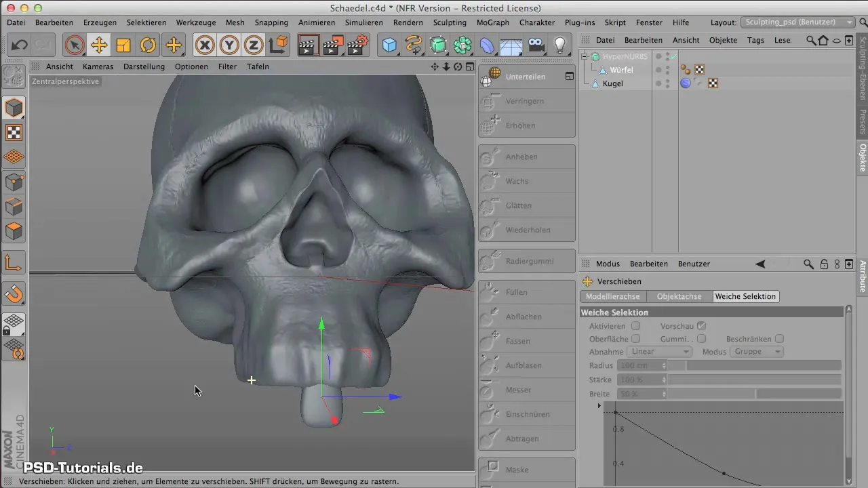Viewport: 868px width, 488px height.
Task: Open the Unterteilen options box icon
Action: click(x=570, y=77)
